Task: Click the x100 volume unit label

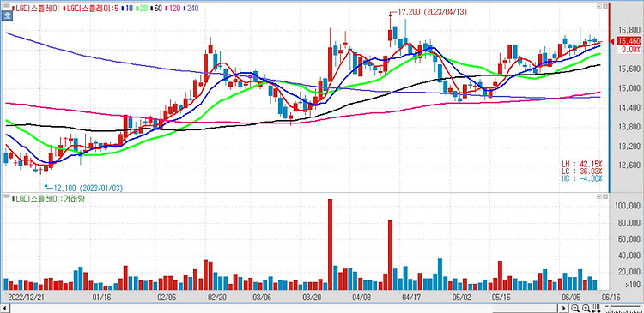Action: [x=634, y=285]
